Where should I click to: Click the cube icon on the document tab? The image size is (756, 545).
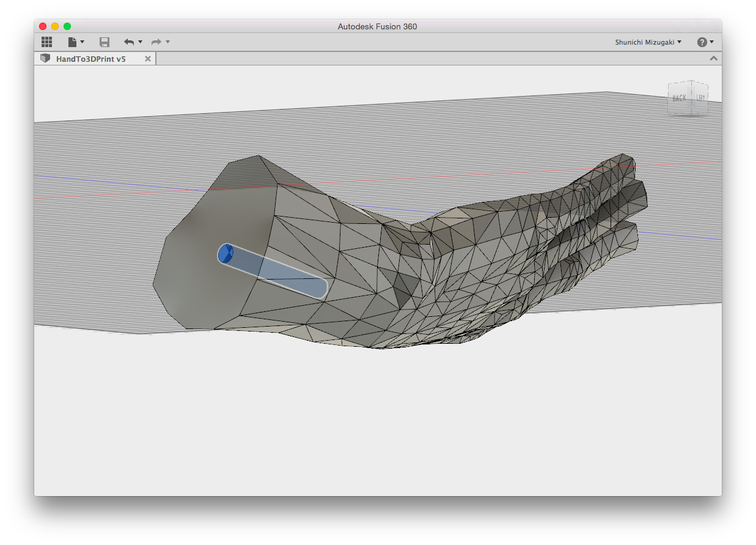point(45,59)
